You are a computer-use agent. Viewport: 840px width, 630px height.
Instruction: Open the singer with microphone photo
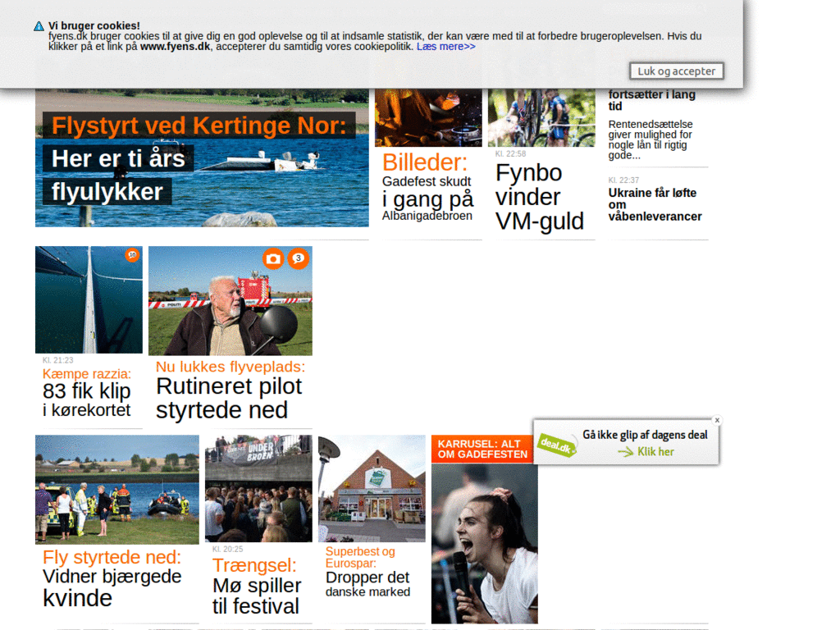[x=485, y=544]
